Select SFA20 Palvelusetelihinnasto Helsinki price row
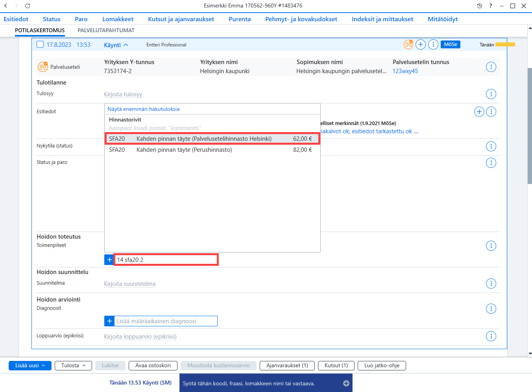The image size is (532, 392). (212, 139)
